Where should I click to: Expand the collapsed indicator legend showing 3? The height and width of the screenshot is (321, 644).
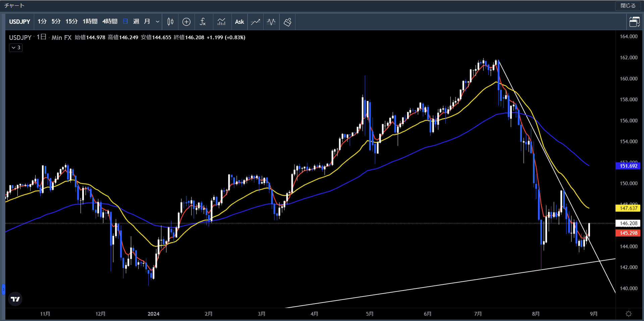click(x=16, y=48)
